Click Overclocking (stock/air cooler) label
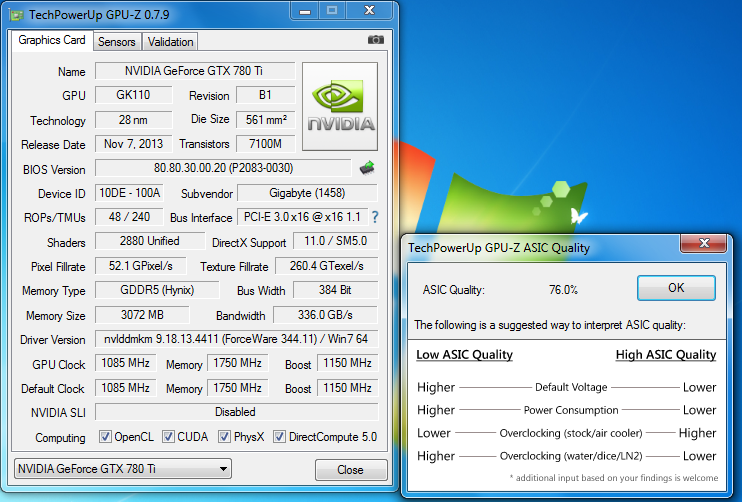The width and height of the screenshot is (742, 502). tap(571, 433)
